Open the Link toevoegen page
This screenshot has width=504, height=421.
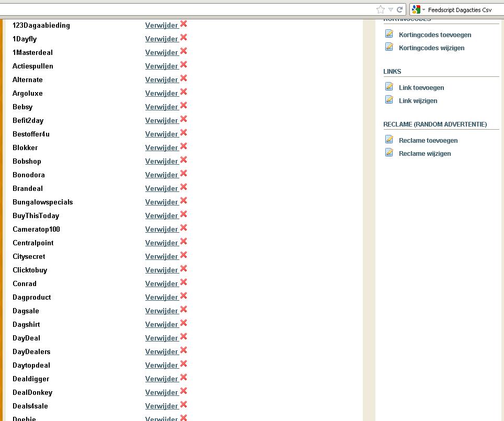click(421, 88)
